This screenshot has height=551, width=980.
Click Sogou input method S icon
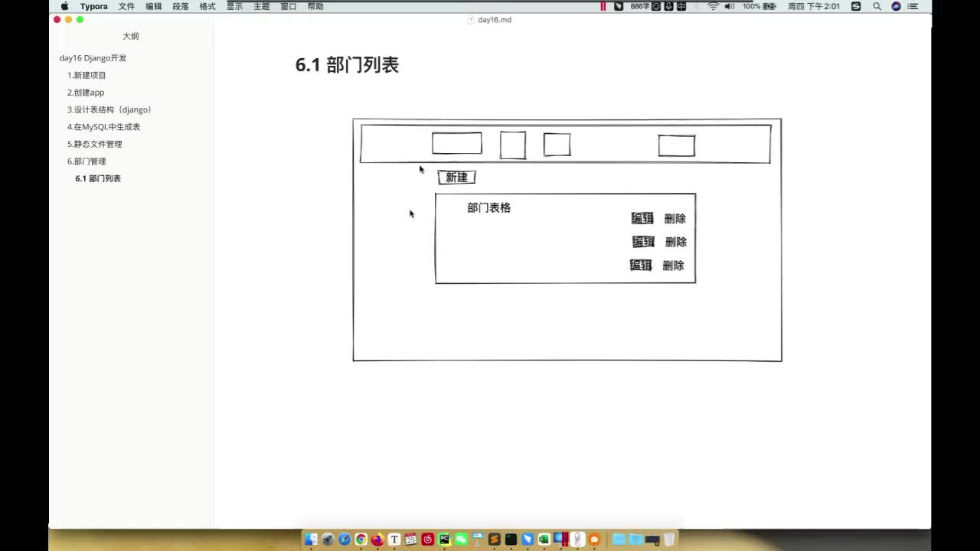[x=856, y=6]
